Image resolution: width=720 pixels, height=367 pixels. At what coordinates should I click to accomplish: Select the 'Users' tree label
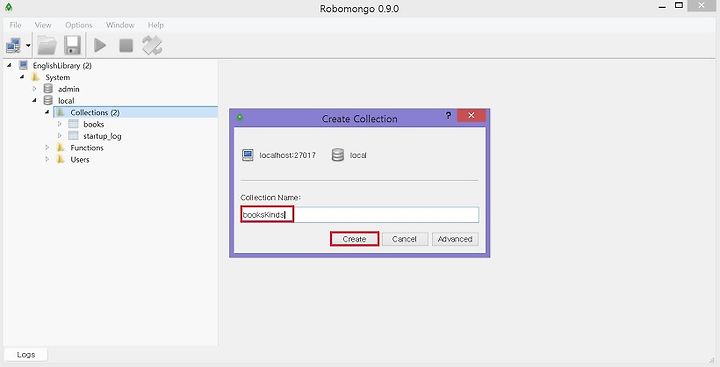[x=80, y=160]
